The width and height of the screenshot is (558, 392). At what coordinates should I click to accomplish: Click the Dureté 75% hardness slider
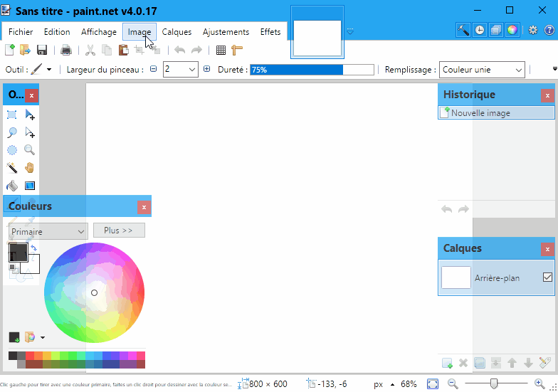[x=312, y=70]
